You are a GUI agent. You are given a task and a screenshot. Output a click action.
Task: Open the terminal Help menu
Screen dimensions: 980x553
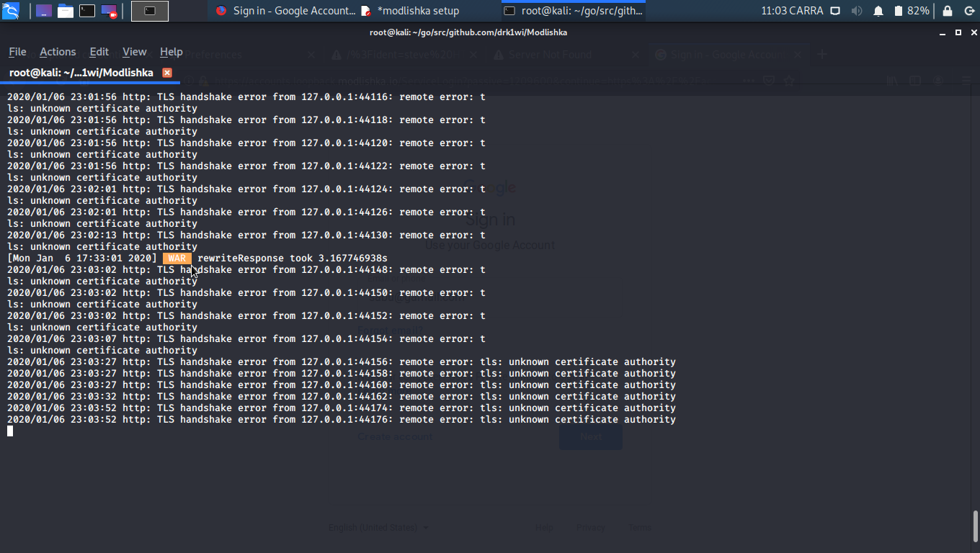pos(171,52)
